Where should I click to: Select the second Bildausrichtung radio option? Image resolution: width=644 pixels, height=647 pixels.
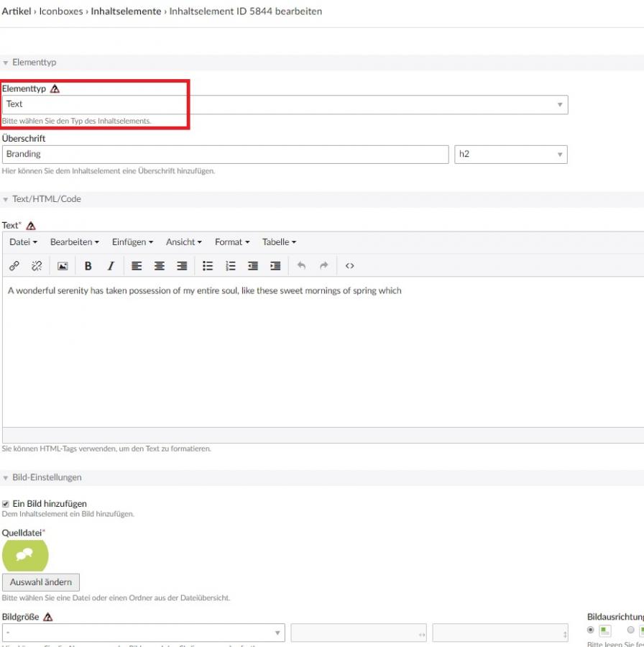pos(631,630)
